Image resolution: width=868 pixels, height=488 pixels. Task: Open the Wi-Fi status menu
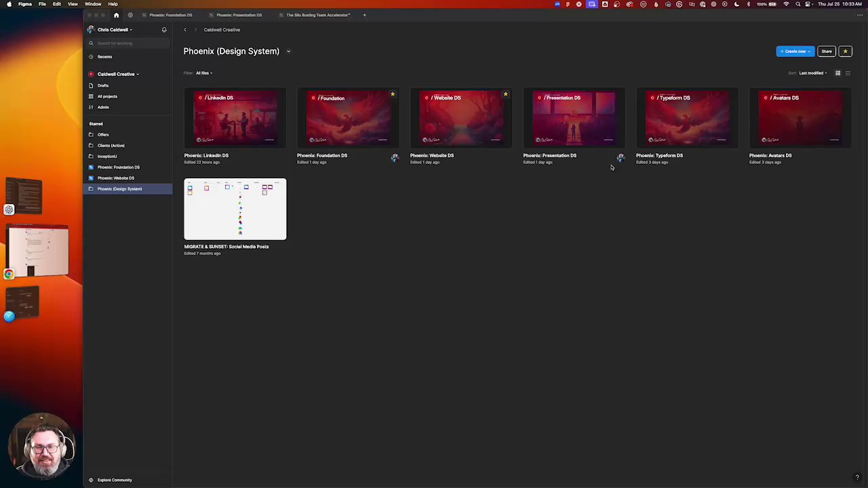point(787,4)
